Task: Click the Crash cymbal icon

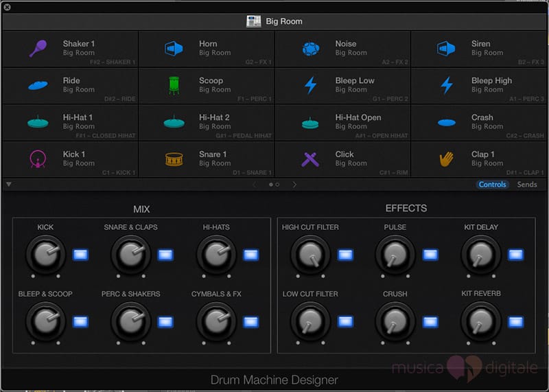Action: 447,123
